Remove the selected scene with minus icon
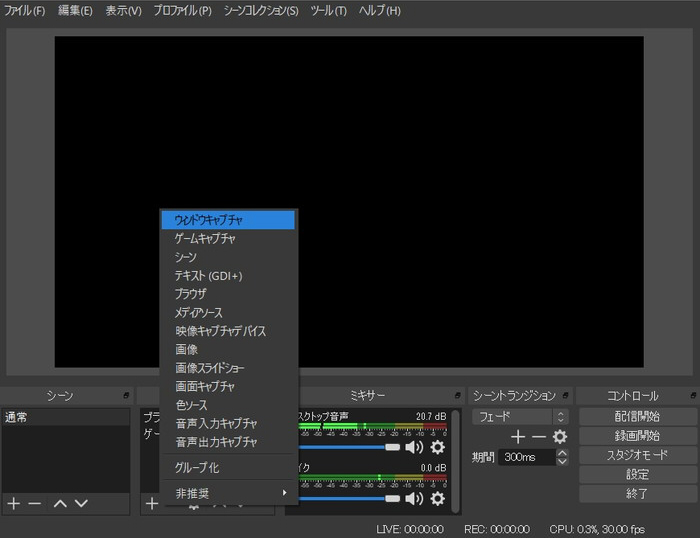The width and height of the screenshot is (700, 538). click(x=34, y=504)
